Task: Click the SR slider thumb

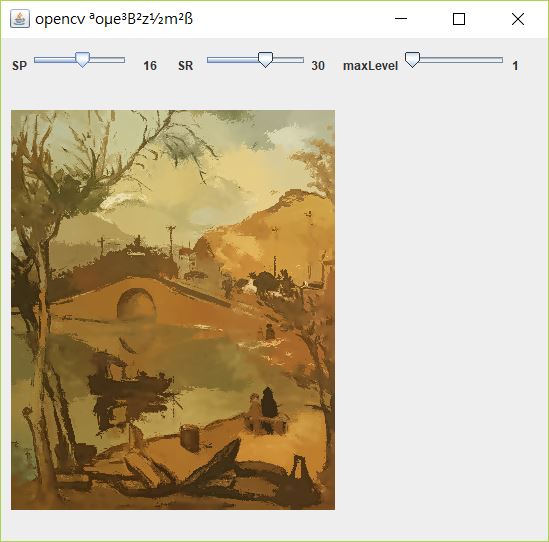Action: (265, 60)
